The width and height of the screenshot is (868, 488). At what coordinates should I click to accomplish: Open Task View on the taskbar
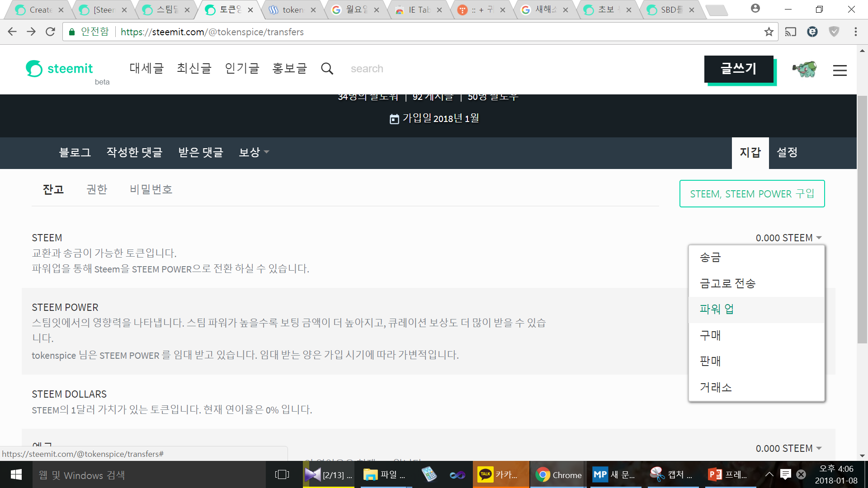(282, 474)
